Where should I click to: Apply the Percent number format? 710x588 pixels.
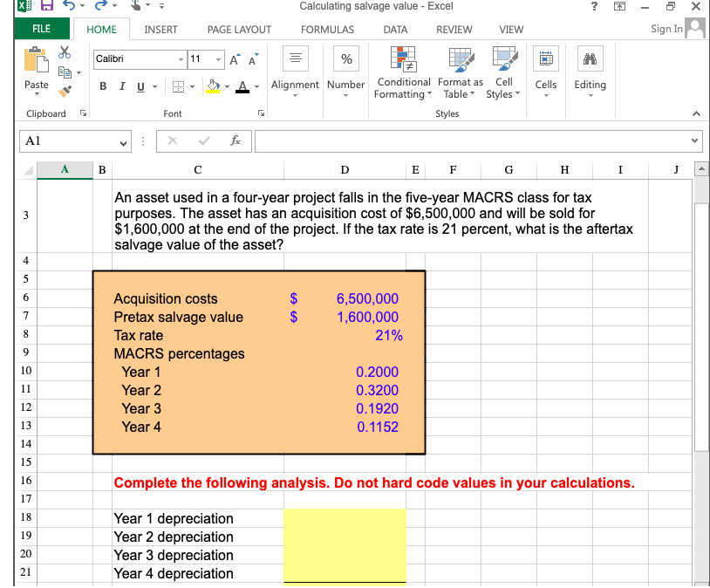345,58
